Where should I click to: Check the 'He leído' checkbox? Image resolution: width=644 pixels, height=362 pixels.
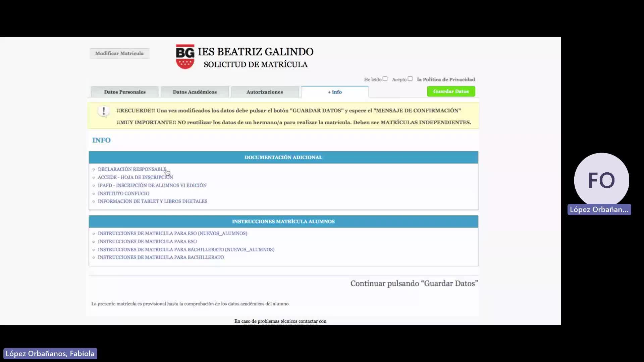[385, 79]
